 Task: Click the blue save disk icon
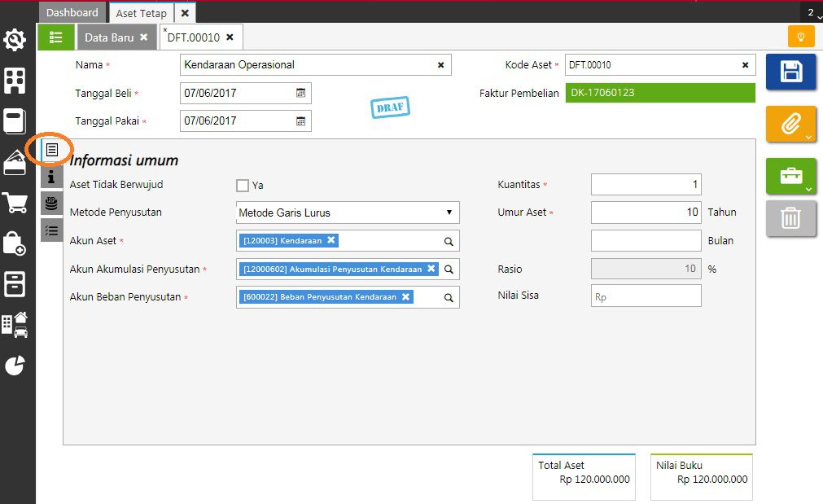tap(790, 72)
